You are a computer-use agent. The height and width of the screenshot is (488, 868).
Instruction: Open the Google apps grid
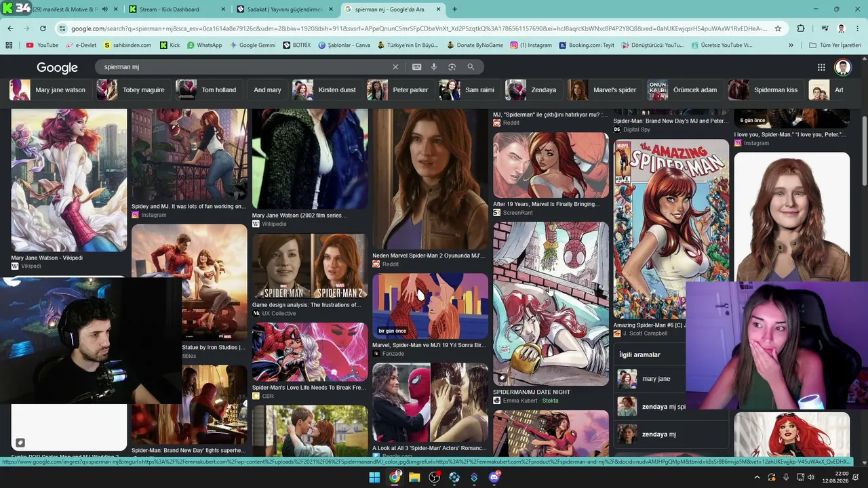point(821,67)
